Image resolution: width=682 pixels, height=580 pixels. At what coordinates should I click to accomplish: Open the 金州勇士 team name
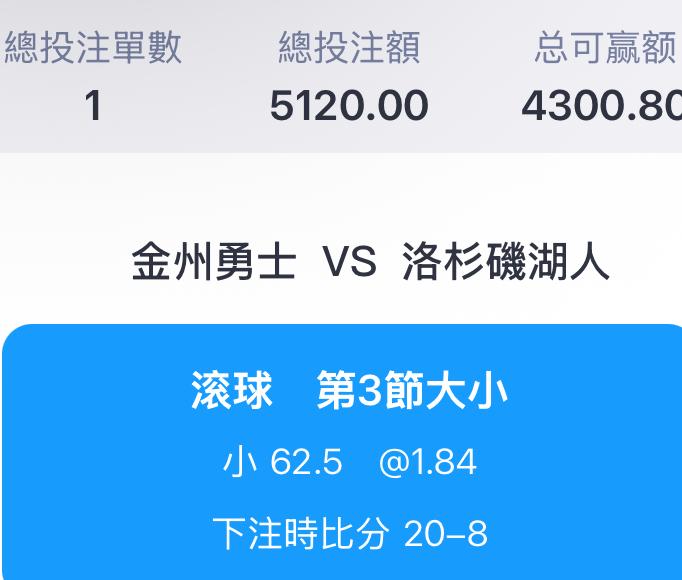pos(214,263)
